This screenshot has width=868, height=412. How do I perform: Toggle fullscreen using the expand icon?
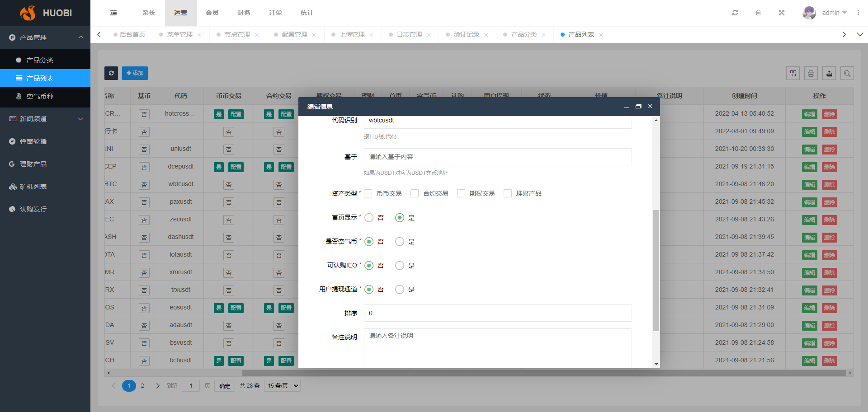782,13
